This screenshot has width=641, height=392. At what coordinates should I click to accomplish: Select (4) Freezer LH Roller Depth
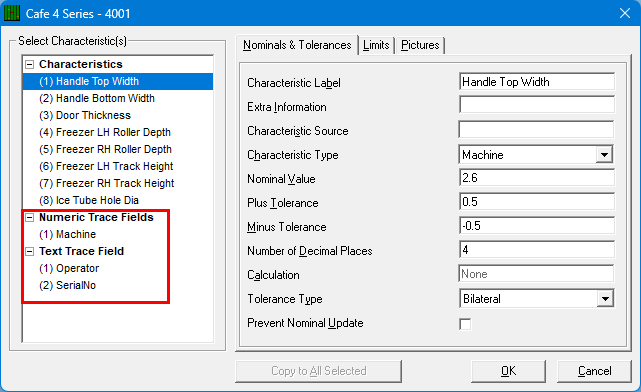[x=105, y=132]
